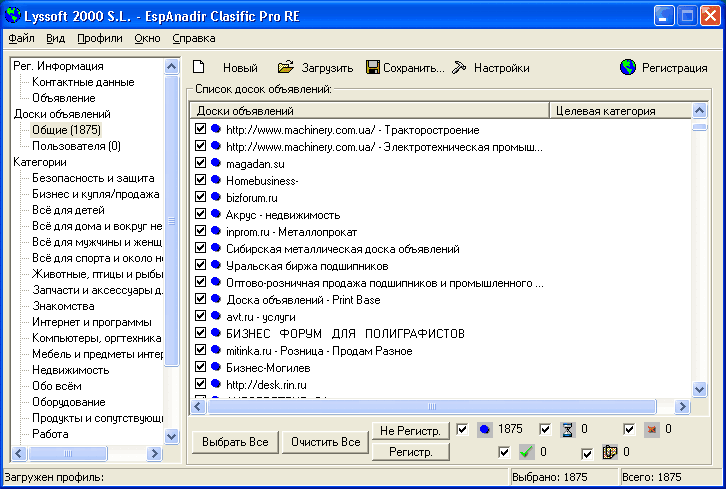The height and width of the screenshot is (489, 726).
Task: Click the tree panel scroll-down arrow
Action: point(171,436)
